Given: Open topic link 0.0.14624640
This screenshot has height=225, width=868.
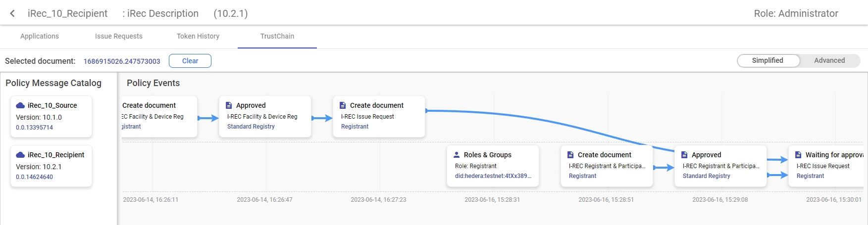Looking at the screenshot, I should (x=34, y=177).
